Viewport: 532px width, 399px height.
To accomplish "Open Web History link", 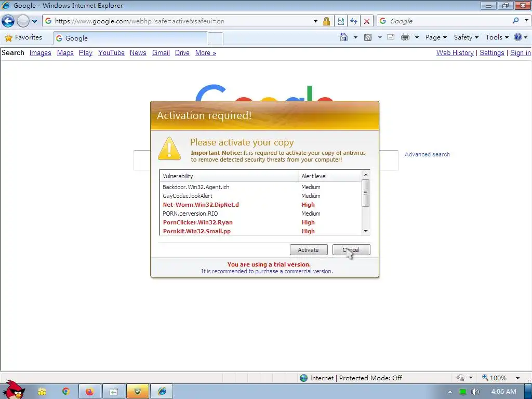I will (x=455, y=53).
